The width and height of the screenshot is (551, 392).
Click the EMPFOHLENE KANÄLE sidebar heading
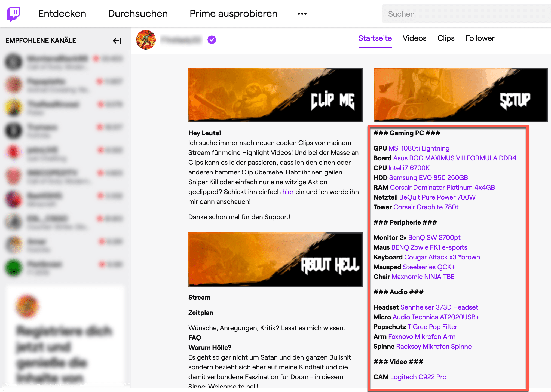(x=41, y=41)
